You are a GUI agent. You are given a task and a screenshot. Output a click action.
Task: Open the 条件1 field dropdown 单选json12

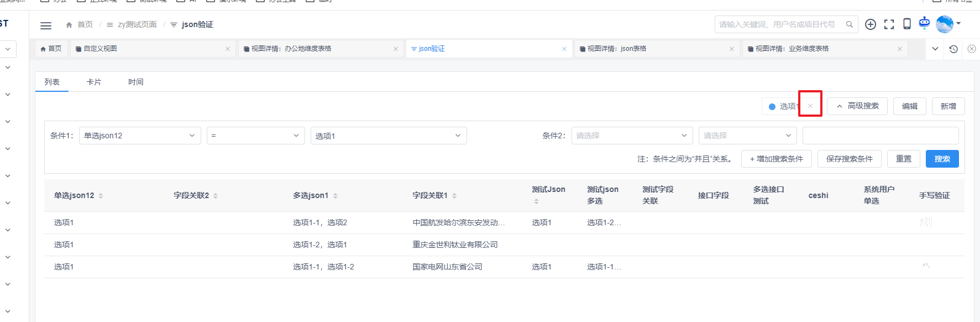[140, 136]
